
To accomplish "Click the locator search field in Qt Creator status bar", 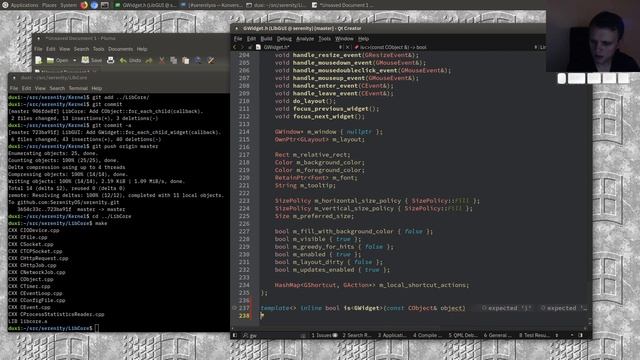I will point(274,335).
